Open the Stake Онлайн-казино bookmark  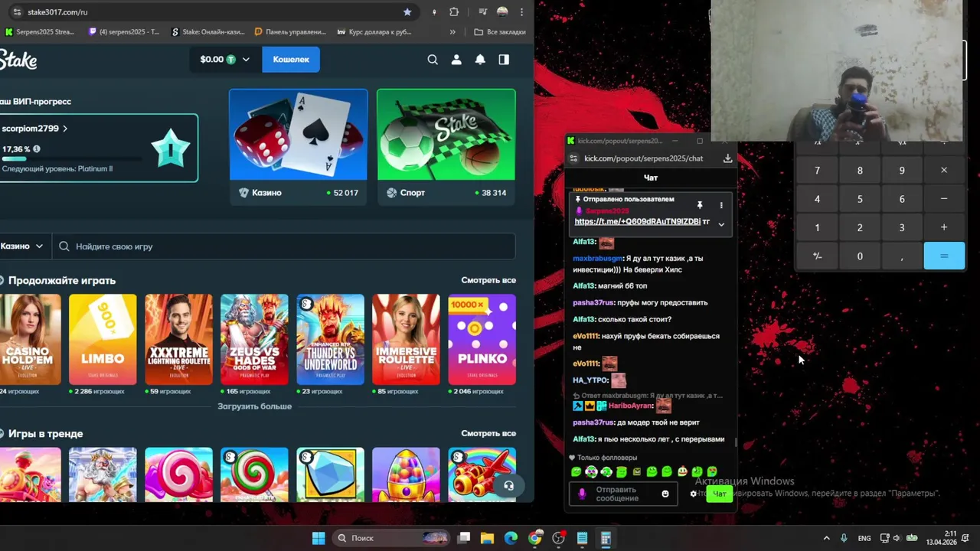pyautogui.click(x=208, y=32)
